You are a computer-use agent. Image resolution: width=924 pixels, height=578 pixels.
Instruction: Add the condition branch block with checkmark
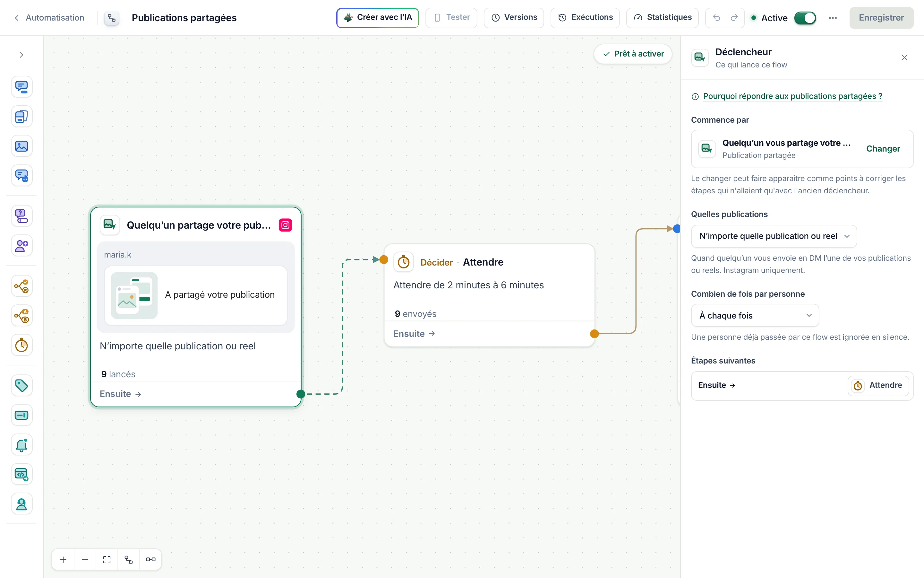click(x=21, y=286)
